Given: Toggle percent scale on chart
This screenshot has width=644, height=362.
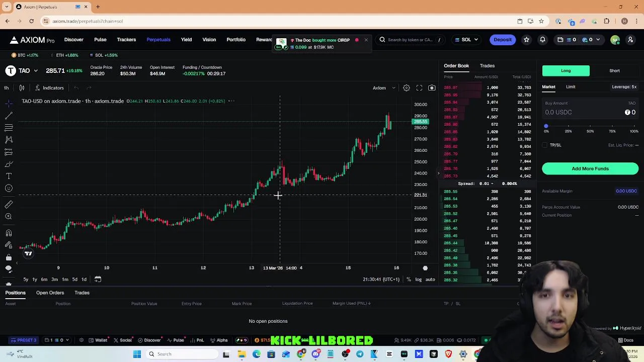Looking at the screenshot, I should (409, 280).
